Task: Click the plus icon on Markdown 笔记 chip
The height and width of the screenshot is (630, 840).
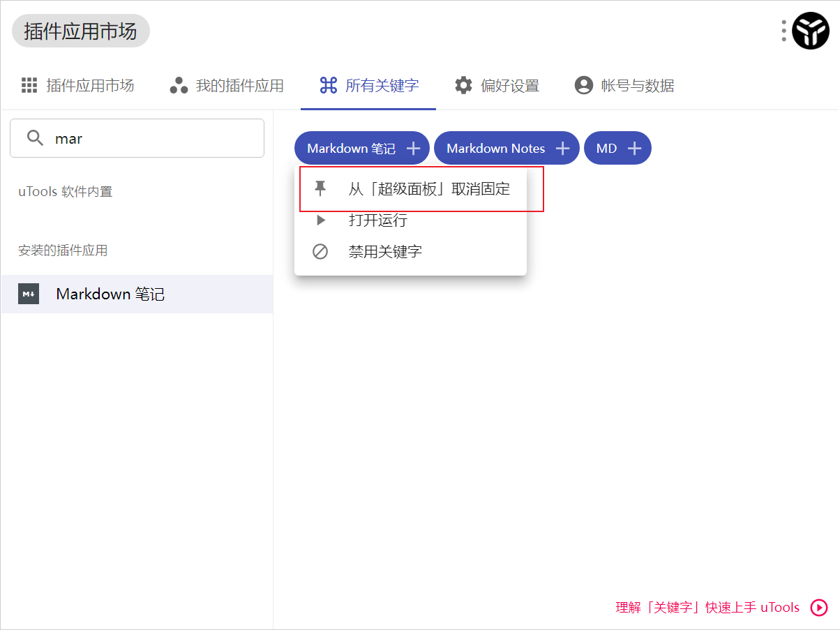Action: tap(413, 148)
